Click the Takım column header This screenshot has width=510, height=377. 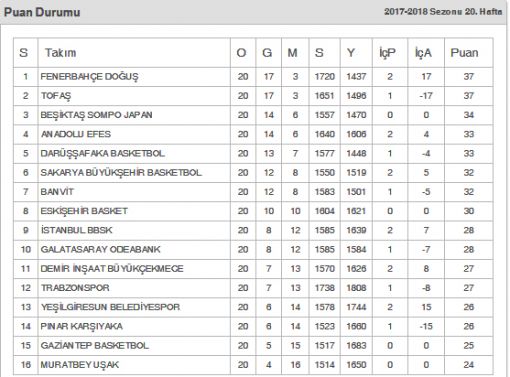click(61, 53)
